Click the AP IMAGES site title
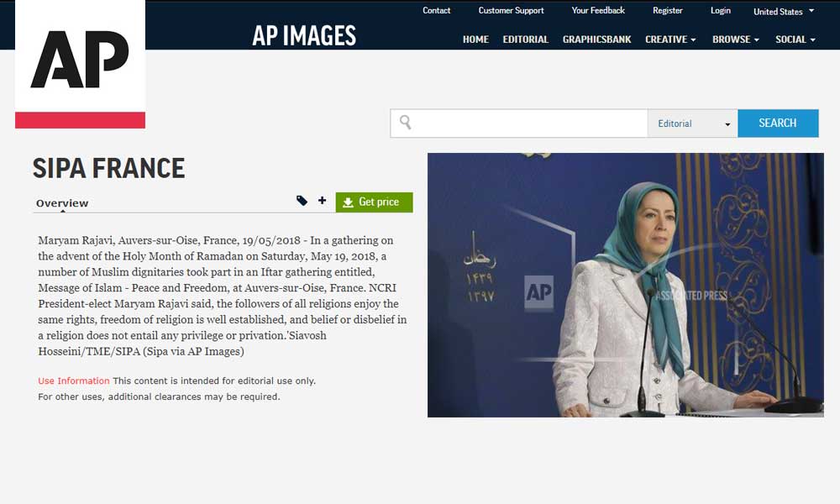840x504 pixels. click(304, 36)
